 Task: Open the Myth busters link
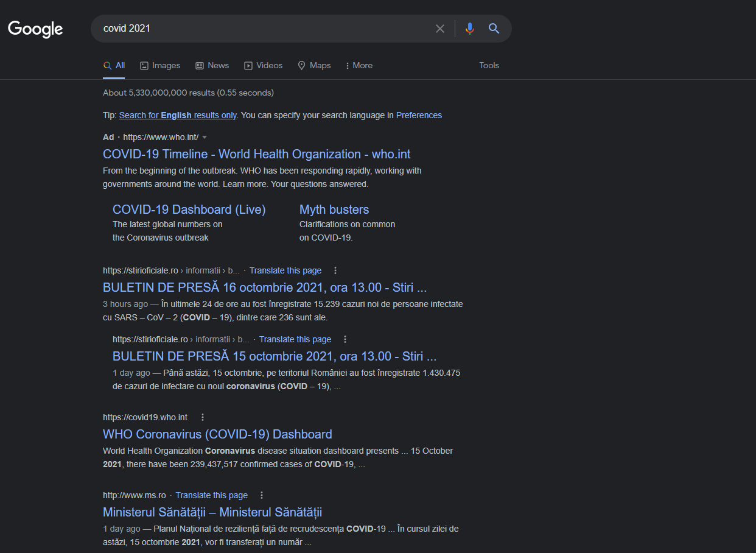(x=334, y=210)
